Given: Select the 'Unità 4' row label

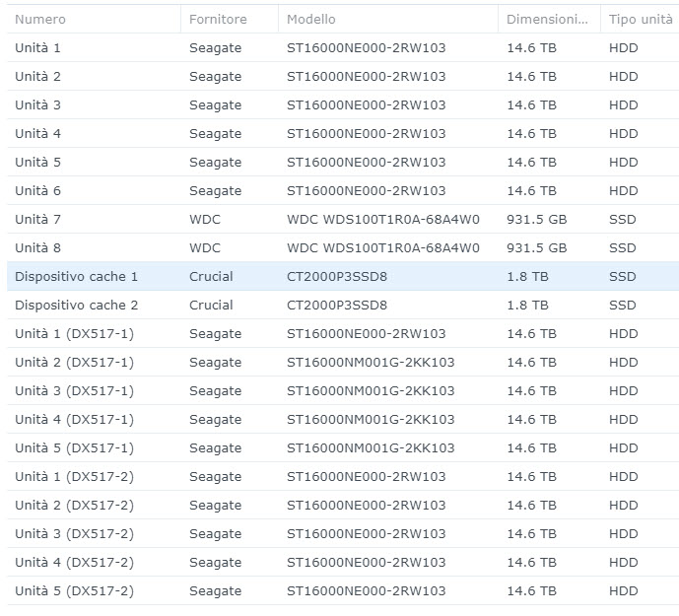Looking at the screenshot, I should 37,133.
